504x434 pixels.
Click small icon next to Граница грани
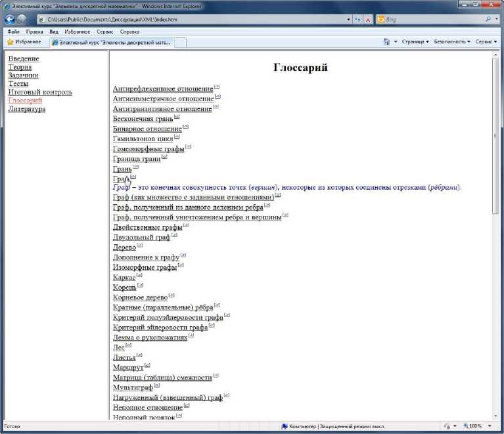click(x=164, y=156)
